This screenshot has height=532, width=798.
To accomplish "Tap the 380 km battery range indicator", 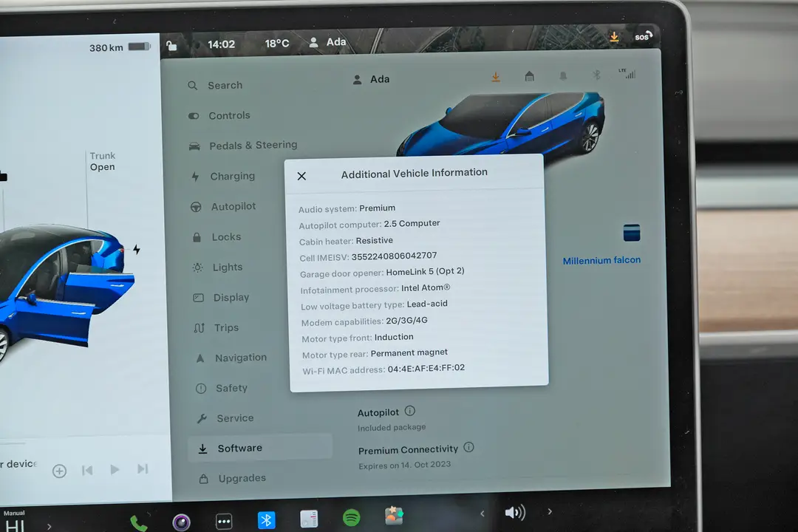I will point(120,47).
